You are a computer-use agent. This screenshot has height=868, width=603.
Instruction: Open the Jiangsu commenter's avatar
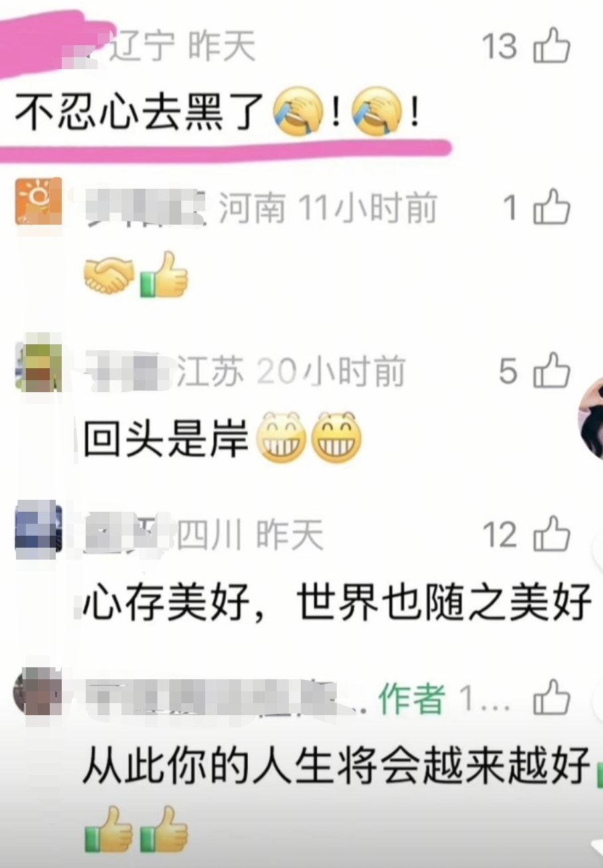coord(39,363)
